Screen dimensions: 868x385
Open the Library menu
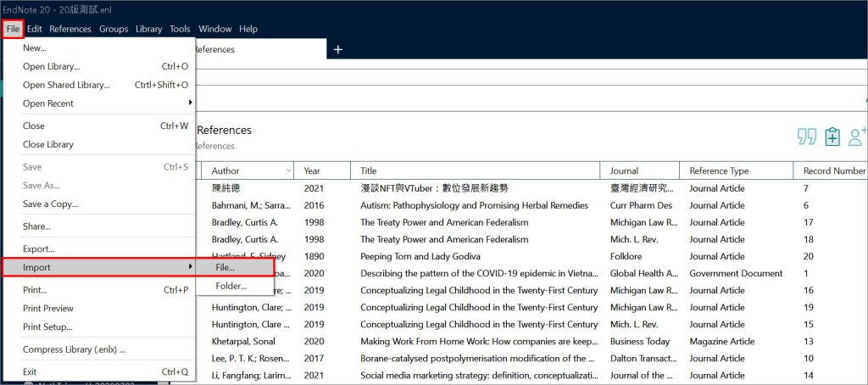(149, 29)
